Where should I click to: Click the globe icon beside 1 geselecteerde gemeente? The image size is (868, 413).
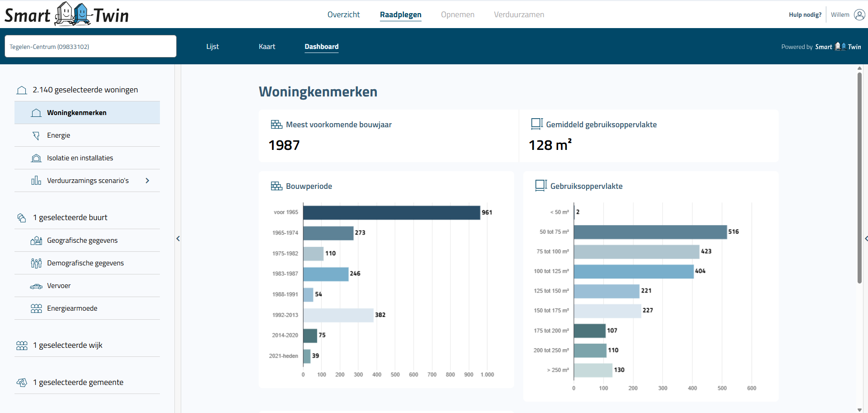22,382
